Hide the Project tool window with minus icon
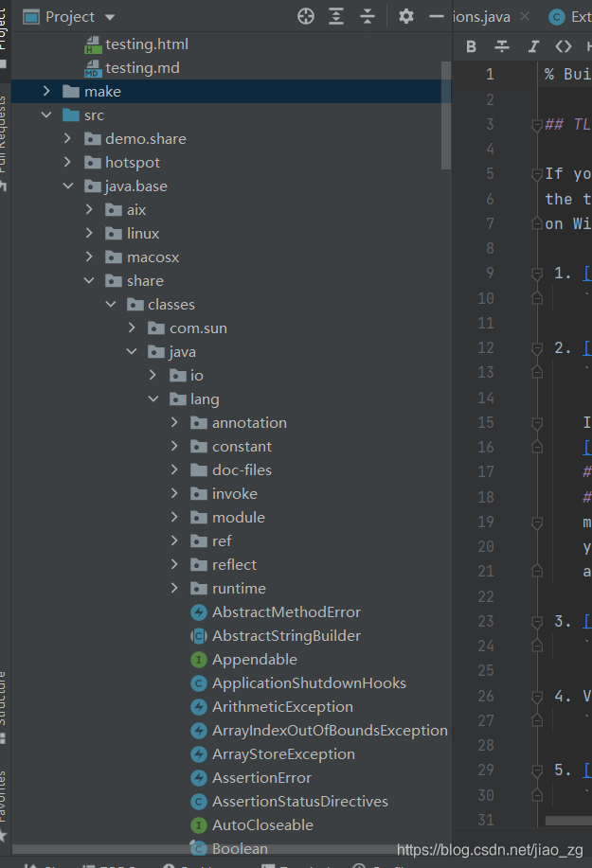Viewport: 592px width, 868px height. (x=437, y=17)
